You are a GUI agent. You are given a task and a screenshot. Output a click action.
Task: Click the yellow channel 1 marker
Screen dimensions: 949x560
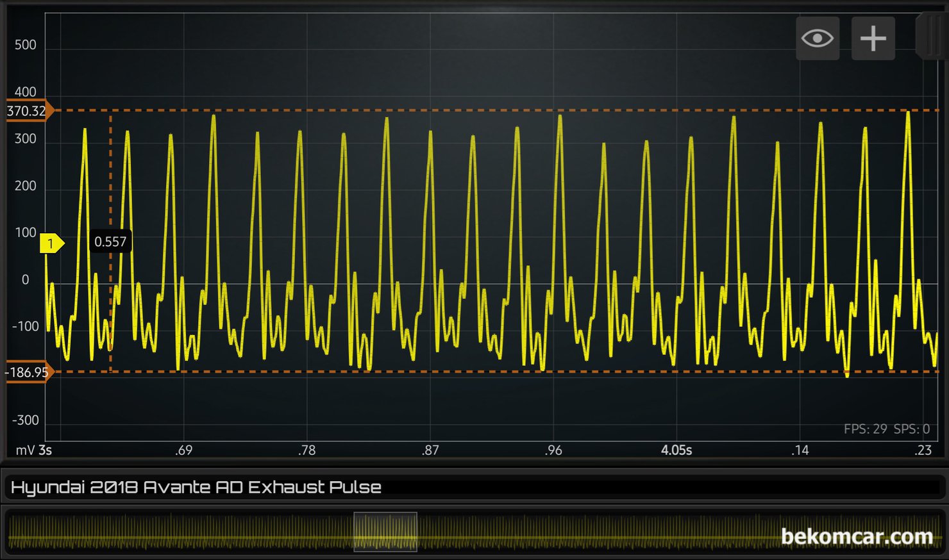click(51, 243)
